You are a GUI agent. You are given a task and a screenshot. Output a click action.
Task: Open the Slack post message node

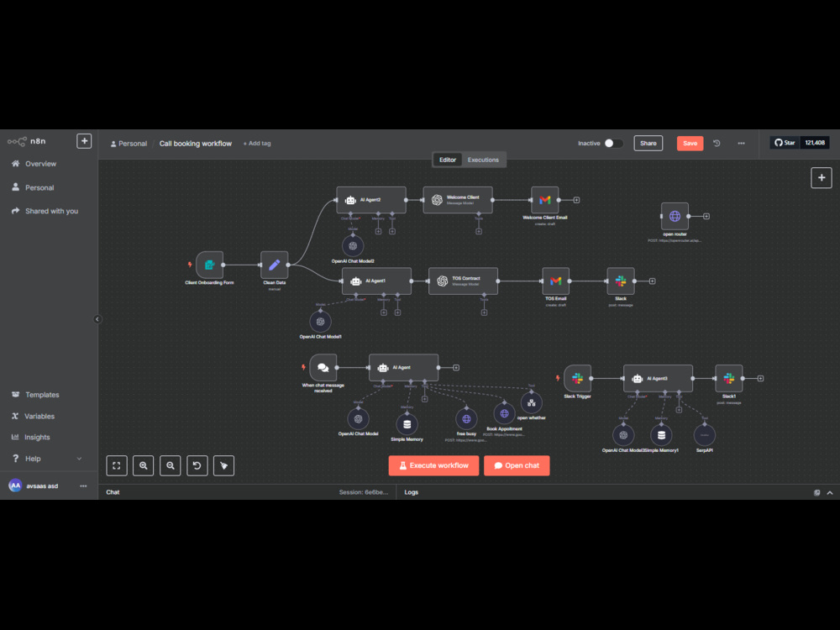pyautogui.click(x=621, y=281)
